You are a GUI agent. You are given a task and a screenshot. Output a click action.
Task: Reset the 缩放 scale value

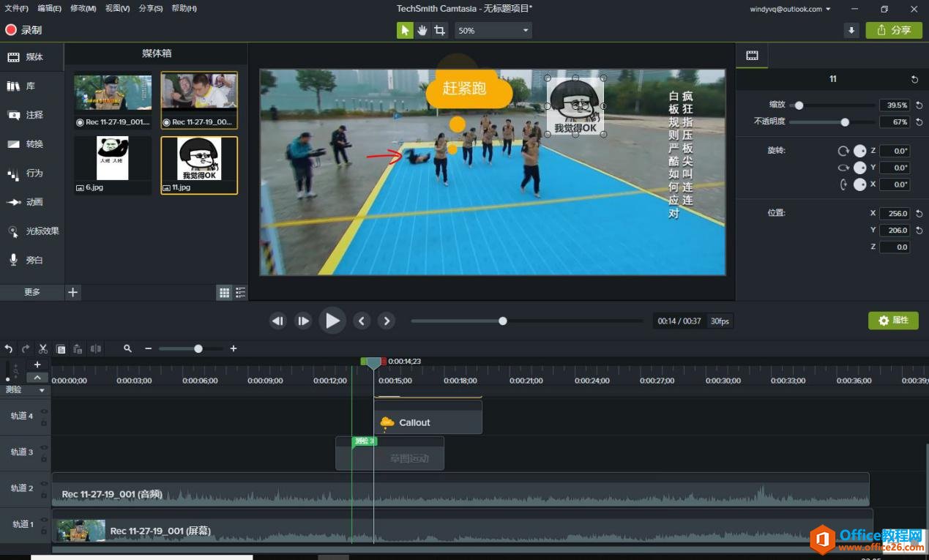click(919, 105)
